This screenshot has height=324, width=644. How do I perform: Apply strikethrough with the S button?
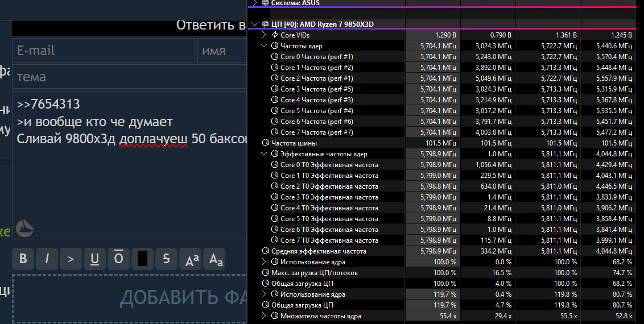click(x=166, y=259)
